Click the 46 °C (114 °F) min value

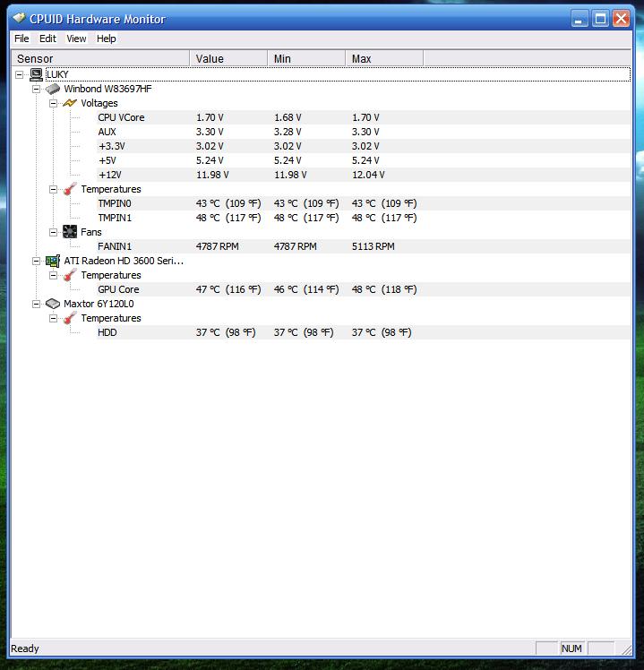(x=306, y=289)
